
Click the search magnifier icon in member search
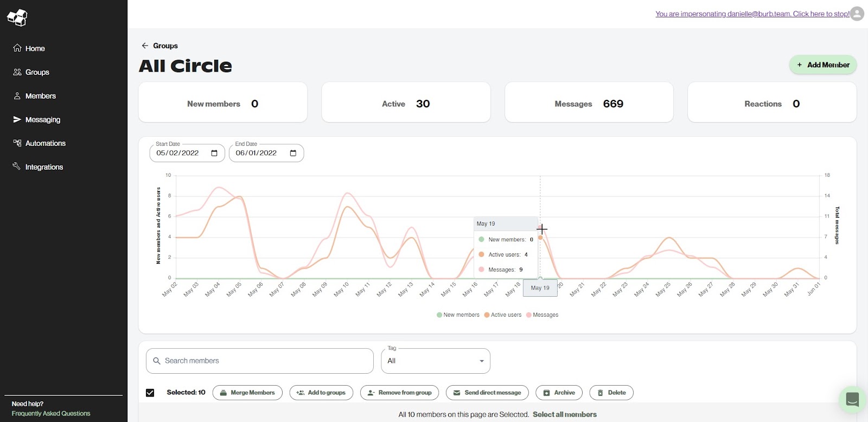click(157, 361)
